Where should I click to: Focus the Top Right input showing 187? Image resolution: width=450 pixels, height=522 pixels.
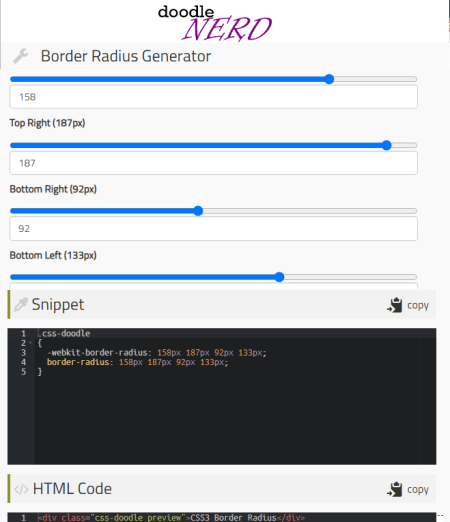click(x=213, y=163)
